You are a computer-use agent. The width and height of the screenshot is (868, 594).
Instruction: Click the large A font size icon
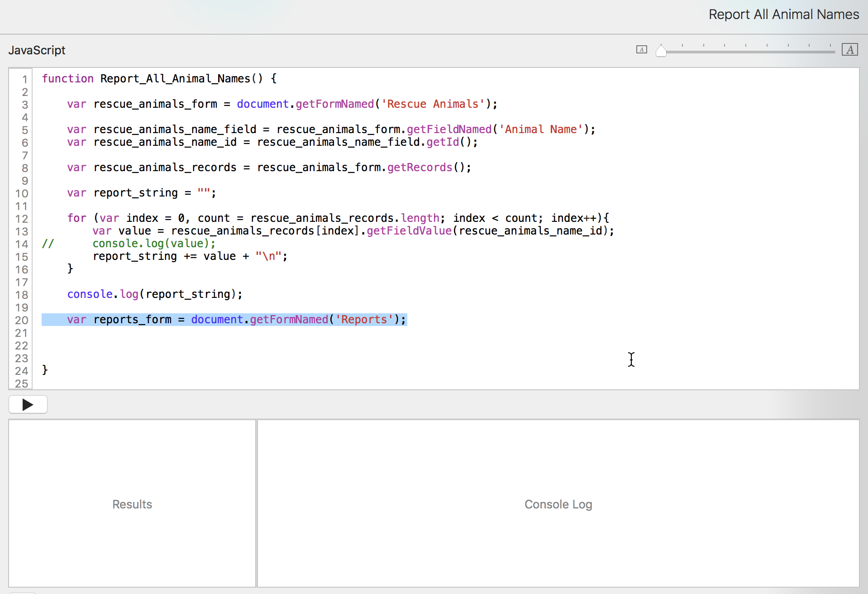click(850, 49)
